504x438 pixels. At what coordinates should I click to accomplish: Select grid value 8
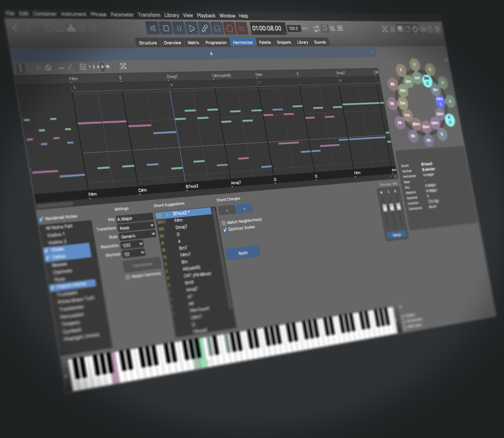(102, 67)
